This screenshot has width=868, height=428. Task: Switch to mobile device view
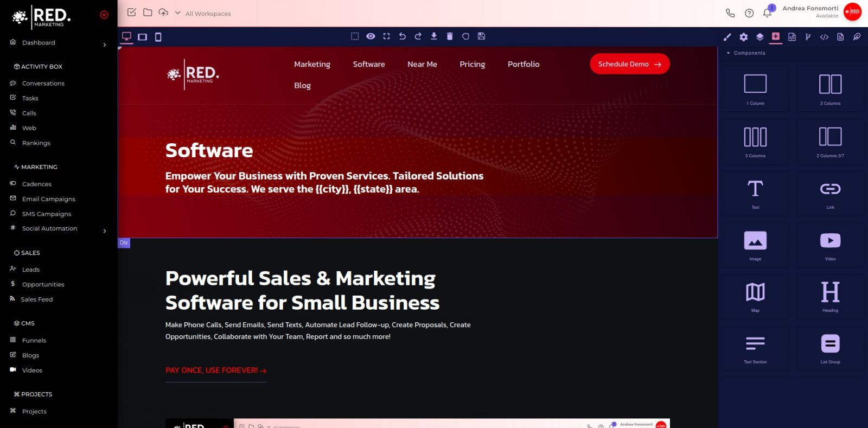point(158,37)
